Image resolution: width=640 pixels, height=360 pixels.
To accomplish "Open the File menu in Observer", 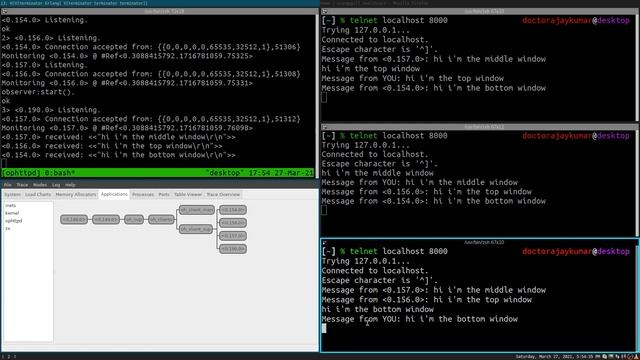I will (8, 184).
